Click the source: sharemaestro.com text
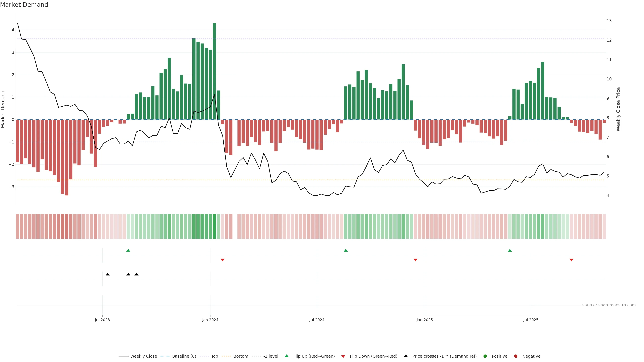 609,305
